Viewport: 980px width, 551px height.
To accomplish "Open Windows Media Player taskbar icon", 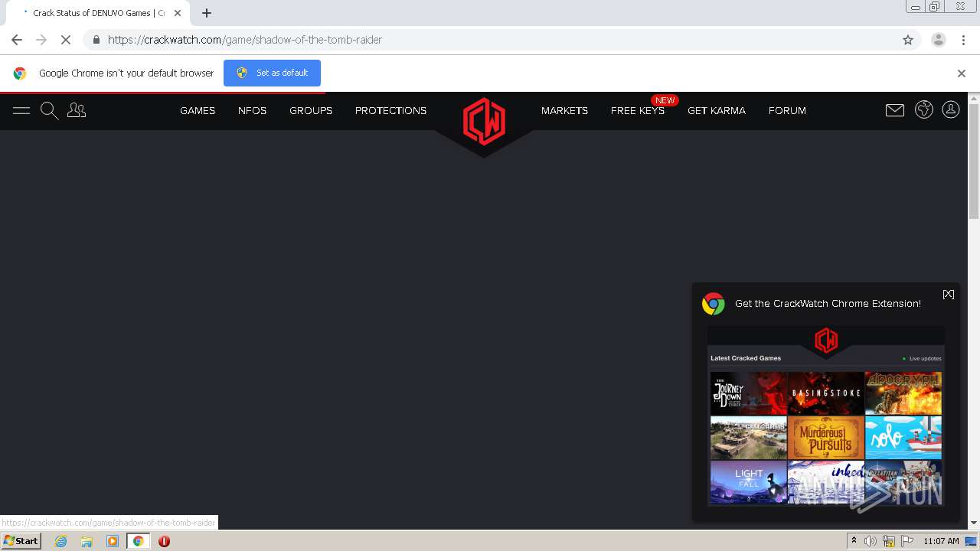I will [113, 541].
